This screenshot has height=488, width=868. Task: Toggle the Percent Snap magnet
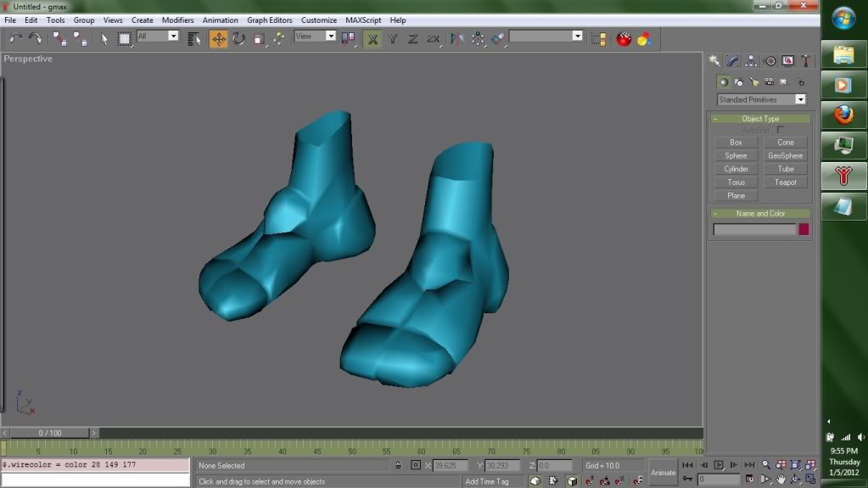620,481
